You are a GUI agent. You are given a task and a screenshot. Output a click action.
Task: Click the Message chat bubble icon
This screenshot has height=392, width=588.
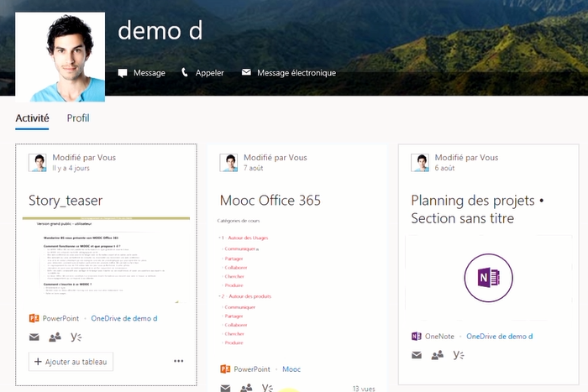123,73
